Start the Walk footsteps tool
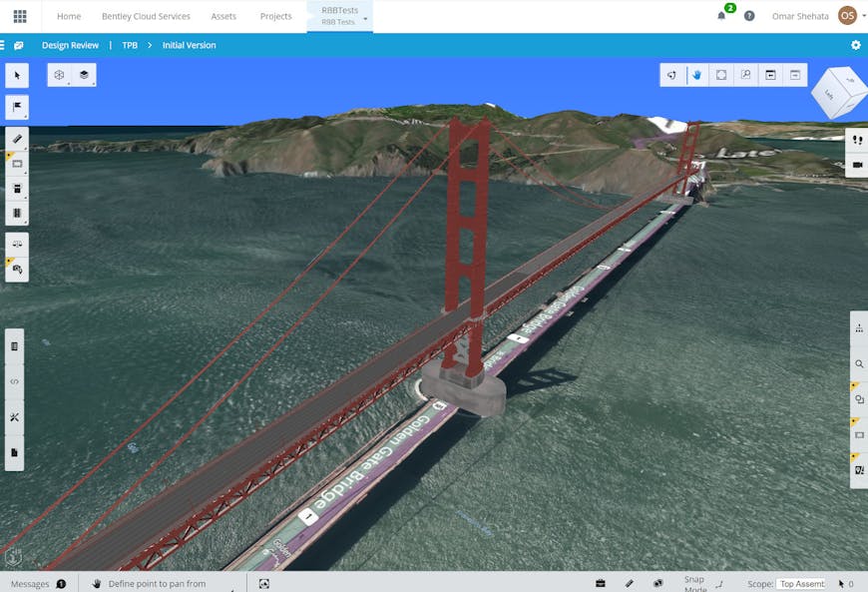The height and width of the screenshot is (592, 868). [857, 140]
